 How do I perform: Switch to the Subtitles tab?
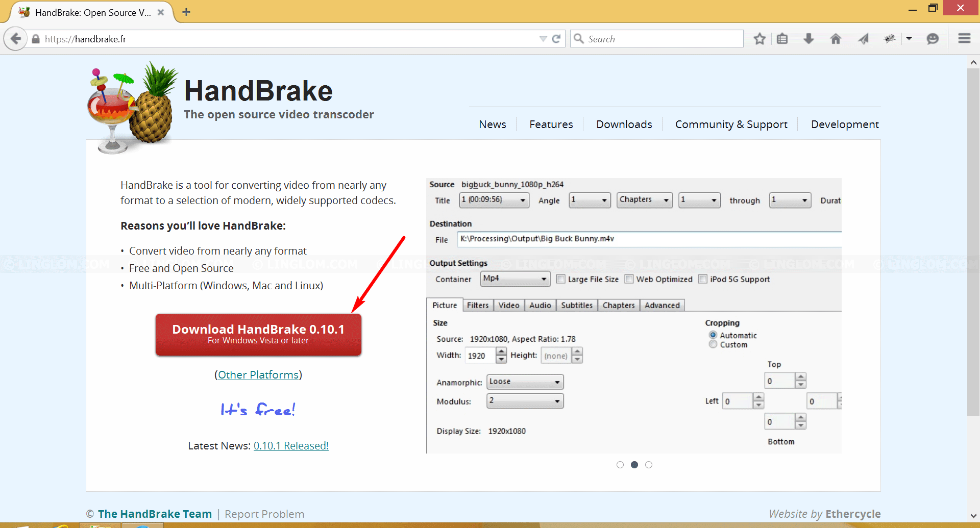tap(577, 305)
